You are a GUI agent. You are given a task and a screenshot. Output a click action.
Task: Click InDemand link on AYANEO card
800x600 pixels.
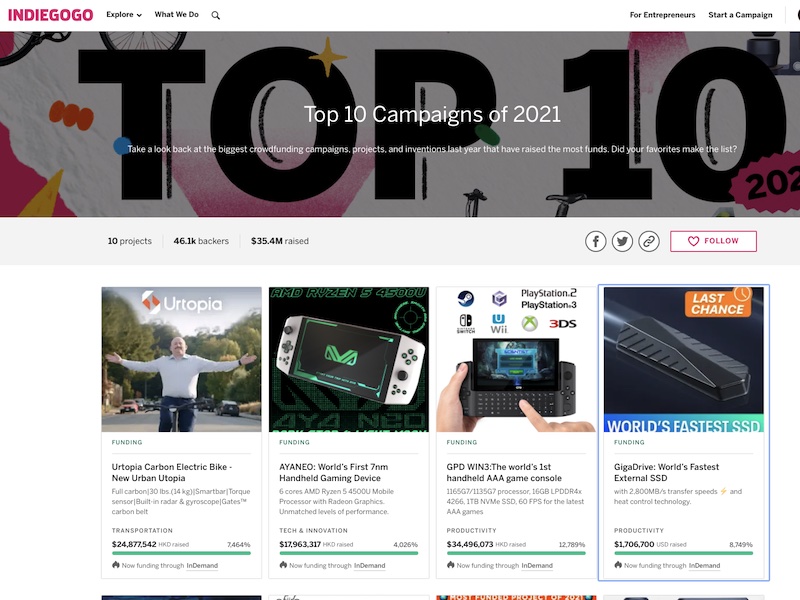tap(369, 565)
